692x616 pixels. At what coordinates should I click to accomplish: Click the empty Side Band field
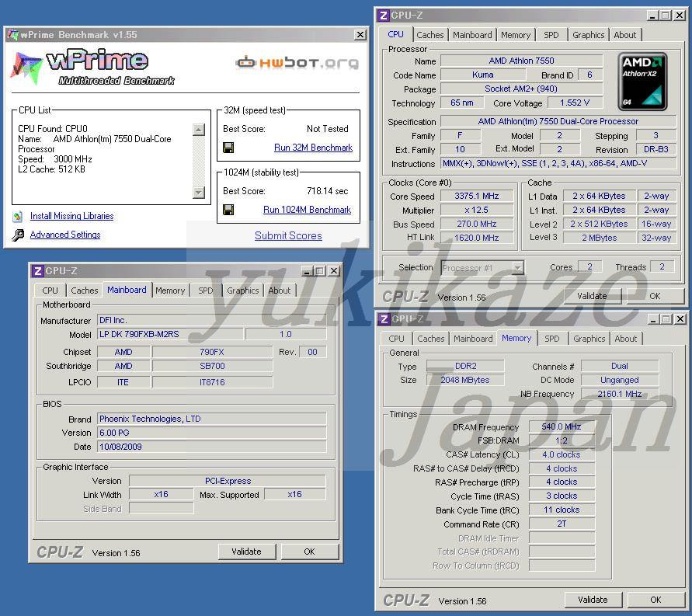161,508
